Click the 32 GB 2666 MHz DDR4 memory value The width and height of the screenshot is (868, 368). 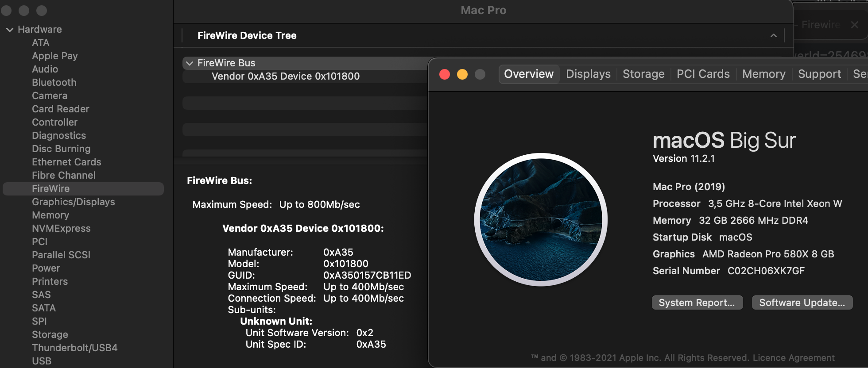753,221
